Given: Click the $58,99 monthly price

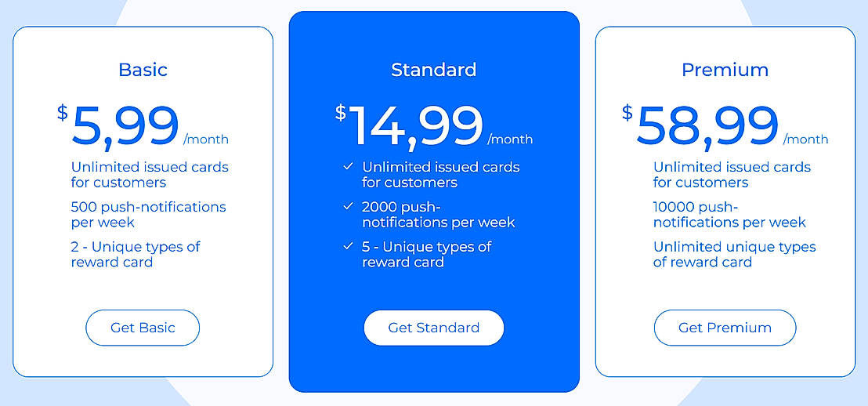Looking at the screenshot, I should [x=707, y=125].
